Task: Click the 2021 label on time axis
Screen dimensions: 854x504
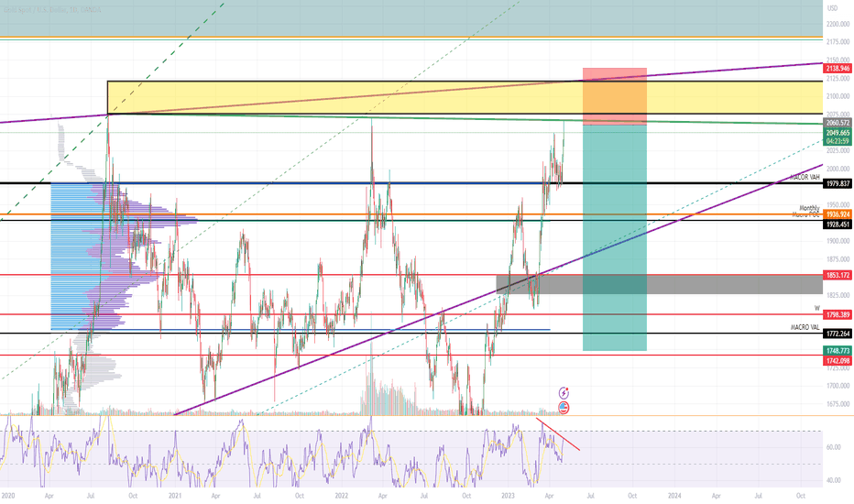Action: [175, 496]
